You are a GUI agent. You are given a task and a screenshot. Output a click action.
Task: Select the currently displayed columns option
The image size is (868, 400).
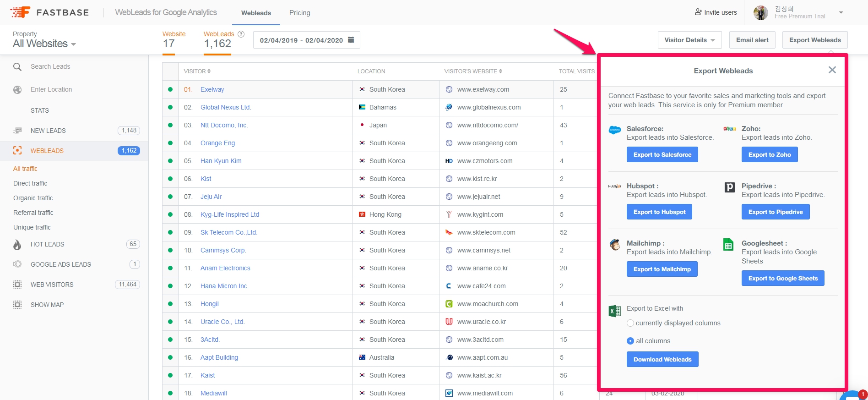coord(630,323)
